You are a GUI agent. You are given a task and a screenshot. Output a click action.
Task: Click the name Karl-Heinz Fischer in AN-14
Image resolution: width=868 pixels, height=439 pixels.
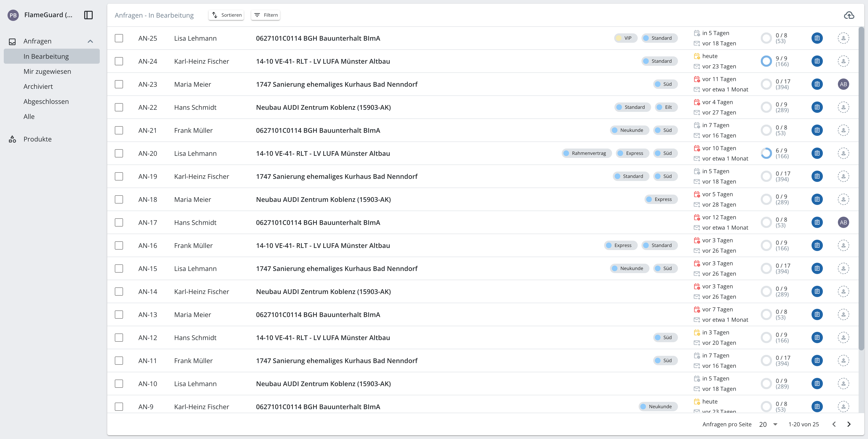click(x=202, y=292)
